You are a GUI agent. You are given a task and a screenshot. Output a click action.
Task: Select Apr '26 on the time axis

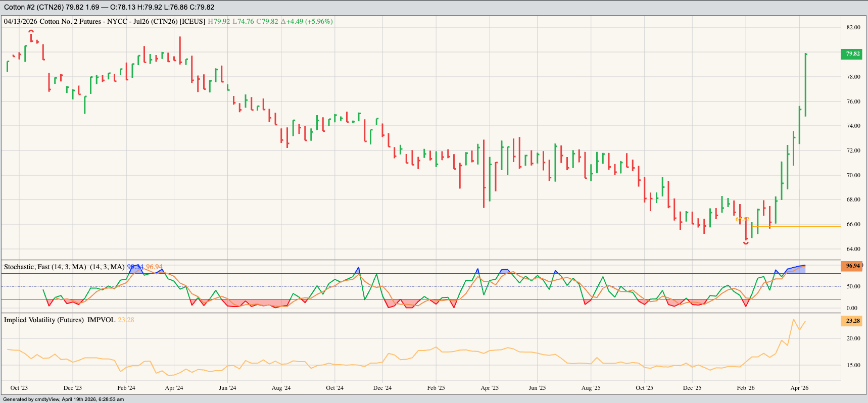click(x=799, y=388)
